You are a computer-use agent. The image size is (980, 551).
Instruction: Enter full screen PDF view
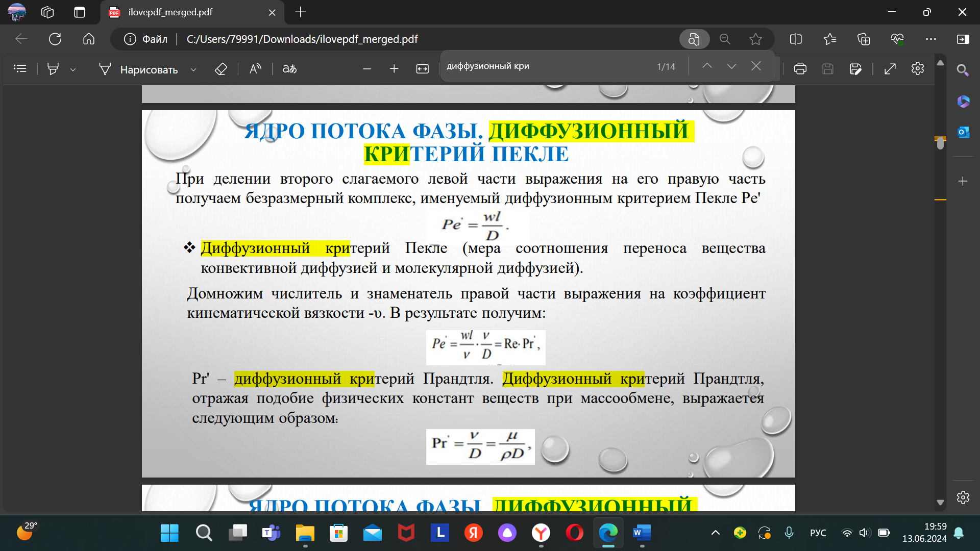890,69
